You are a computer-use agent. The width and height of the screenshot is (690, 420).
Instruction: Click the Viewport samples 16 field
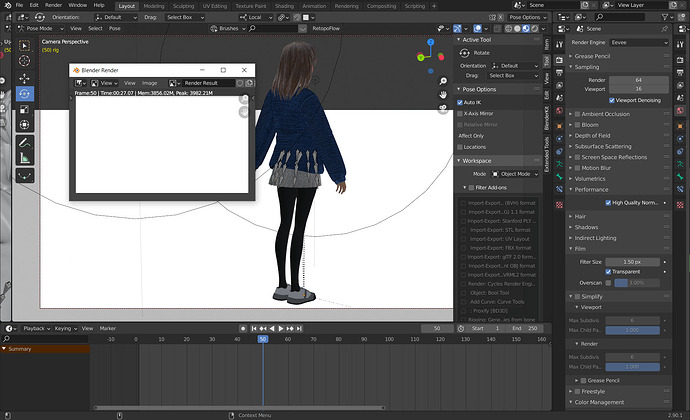click(x=639, y=89)
